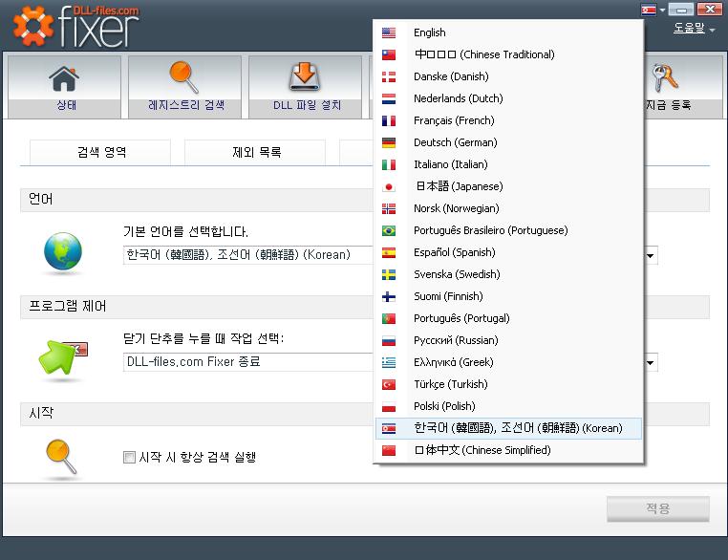Image resolution: width=728 pixels, height=560 pixels.
Task: Choose Español (Spanish) language entry
Action: 508,252
